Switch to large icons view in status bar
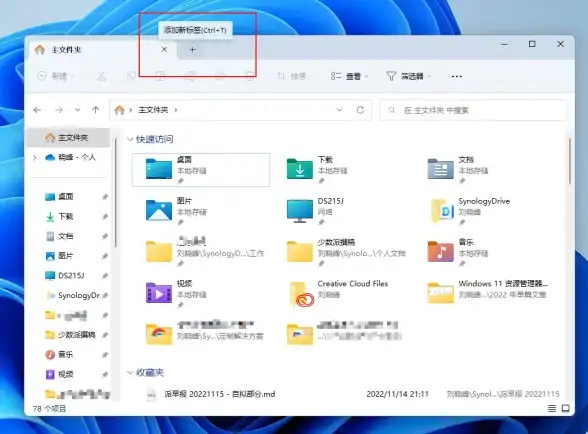The width and height of the screenshot is (588, 434). 566,408
